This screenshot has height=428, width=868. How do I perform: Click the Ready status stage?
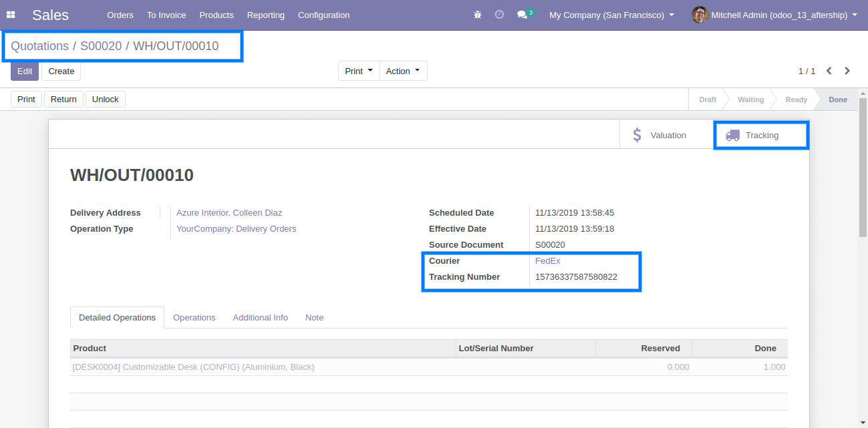coord(796,99)
